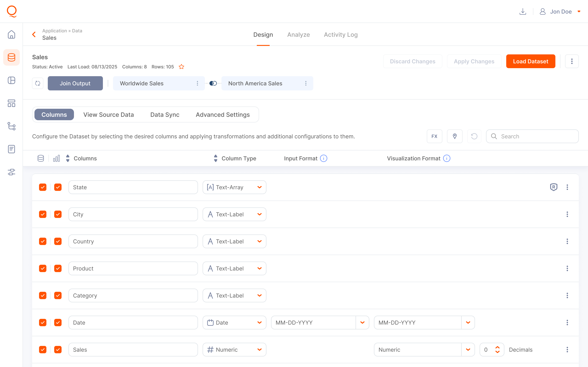Image resolution: width=588 pixels, height=367 pixels.
Task: Switch to the Analyze tab
Action: point(298,35)
